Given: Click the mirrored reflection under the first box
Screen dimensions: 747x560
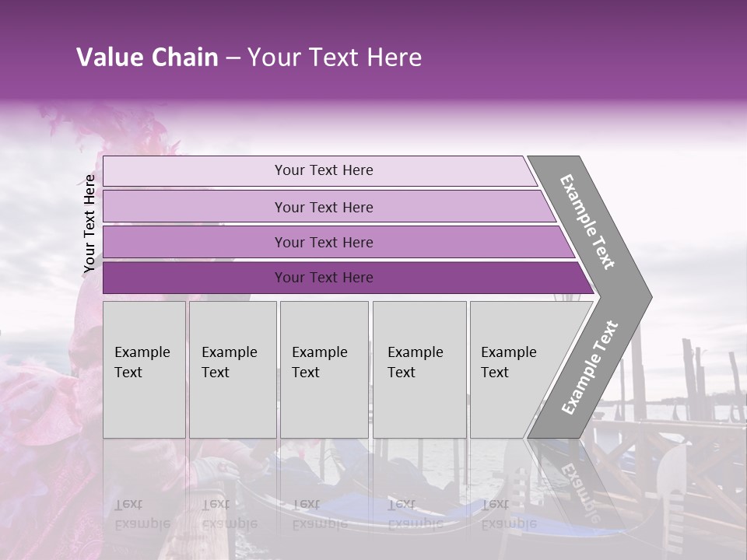Looking at the screenshot, I should [x=142, y=513].
